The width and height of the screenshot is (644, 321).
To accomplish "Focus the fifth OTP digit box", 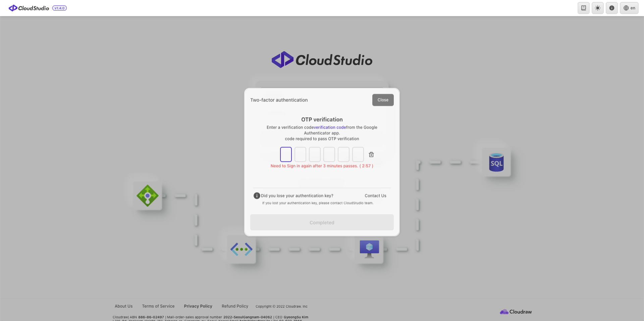I will click(343, 154).
